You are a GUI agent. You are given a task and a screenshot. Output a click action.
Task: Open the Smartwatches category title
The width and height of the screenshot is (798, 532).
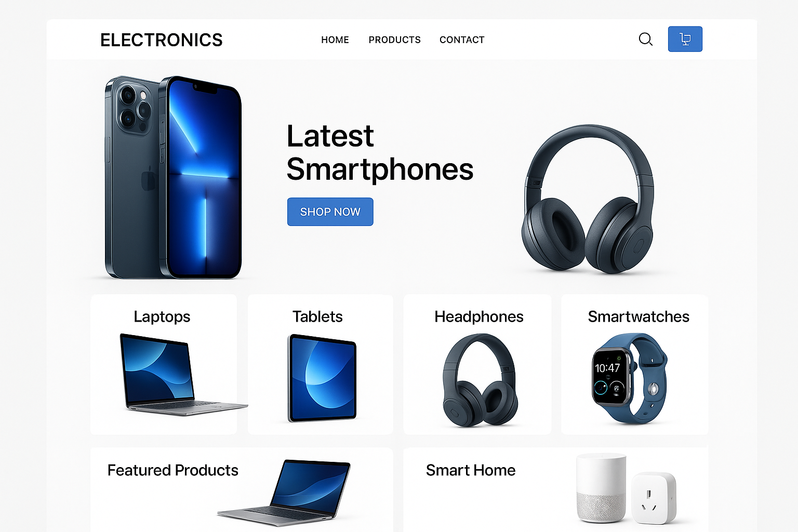639,316
